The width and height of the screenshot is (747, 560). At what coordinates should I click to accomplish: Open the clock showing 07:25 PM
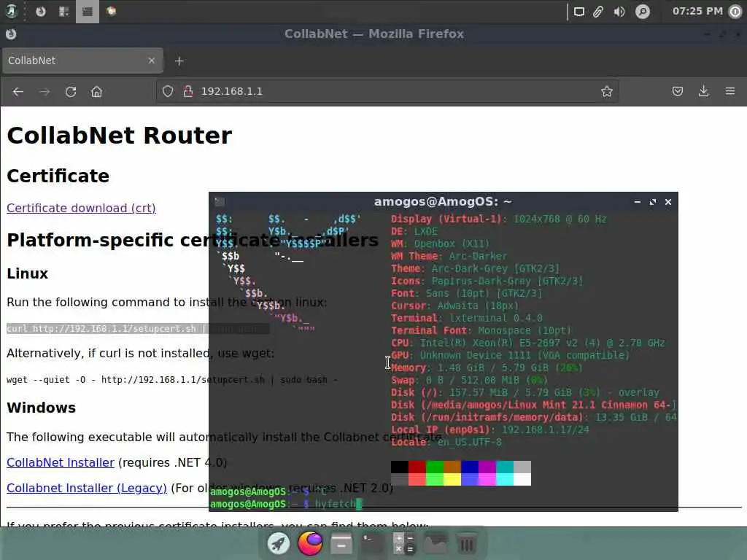pos(697,11)
